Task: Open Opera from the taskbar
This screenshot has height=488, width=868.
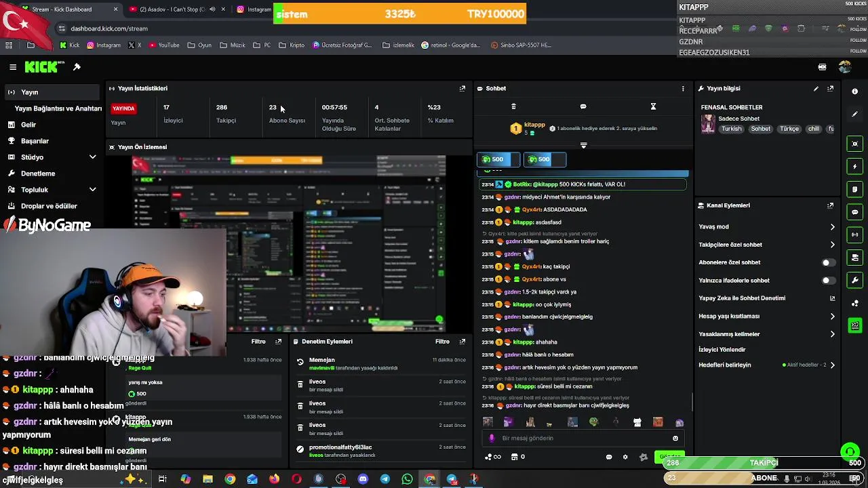Action: (296, 479)
